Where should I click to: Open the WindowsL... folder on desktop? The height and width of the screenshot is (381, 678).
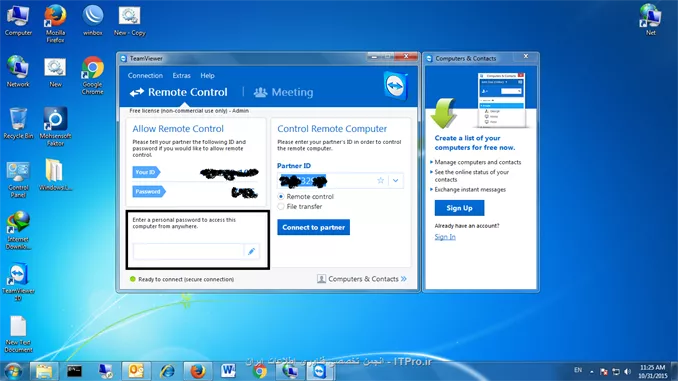click(x=55, y=175)
